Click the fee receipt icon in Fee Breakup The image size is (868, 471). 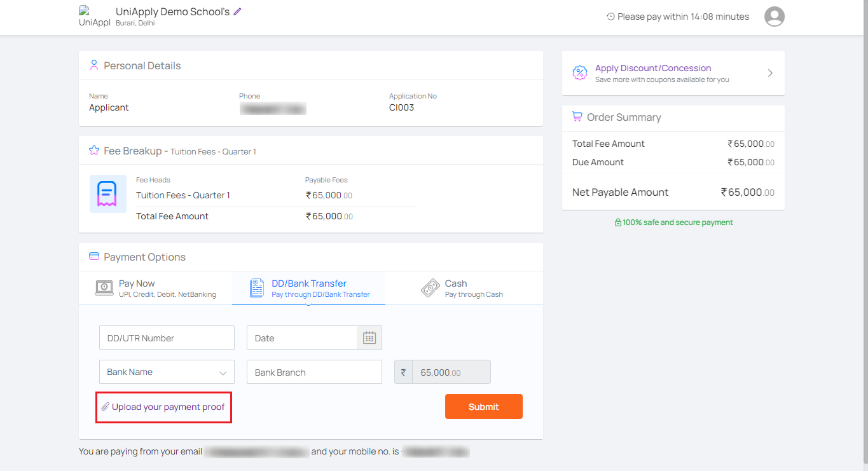tap(107, 194)
